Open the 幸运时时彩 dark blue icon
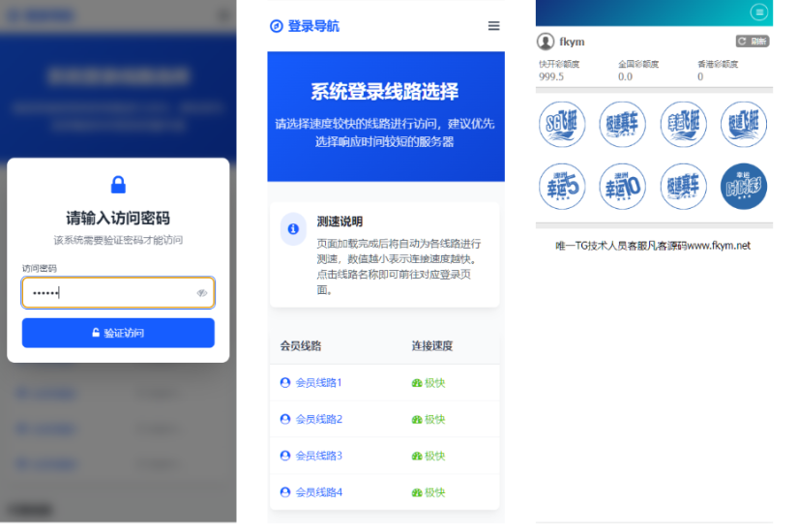The height and width of the screenshot is (532, 798). [744, 185]
